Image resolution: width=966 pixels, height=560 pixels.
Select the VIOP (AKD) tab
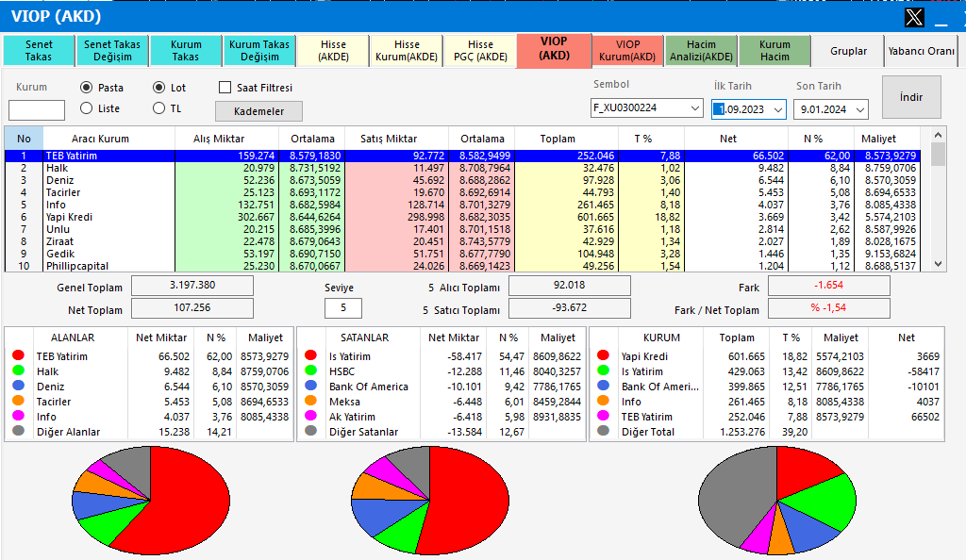(554, 49)
